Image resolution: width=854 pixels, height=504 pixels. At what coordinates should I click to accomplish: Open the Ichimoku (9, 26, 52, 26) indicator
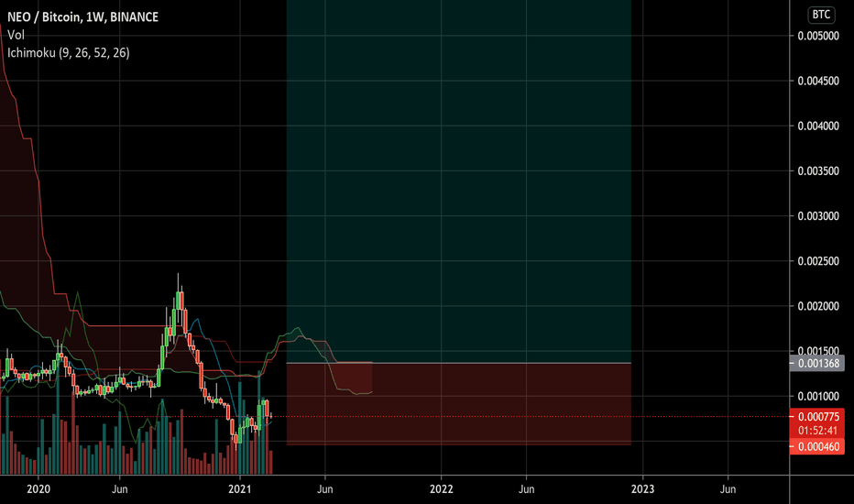pos(68,53)
